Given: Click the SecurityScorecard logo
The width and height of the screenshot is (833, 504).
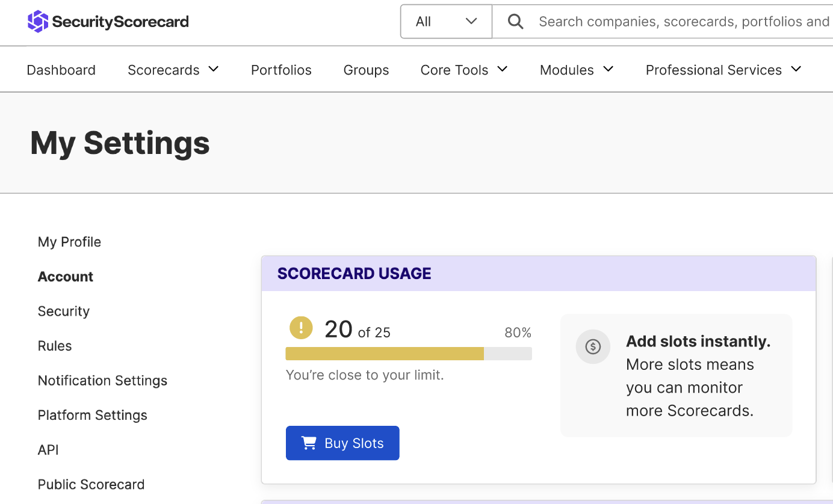Looking at the screenshot, I should [x=108, y=22].
